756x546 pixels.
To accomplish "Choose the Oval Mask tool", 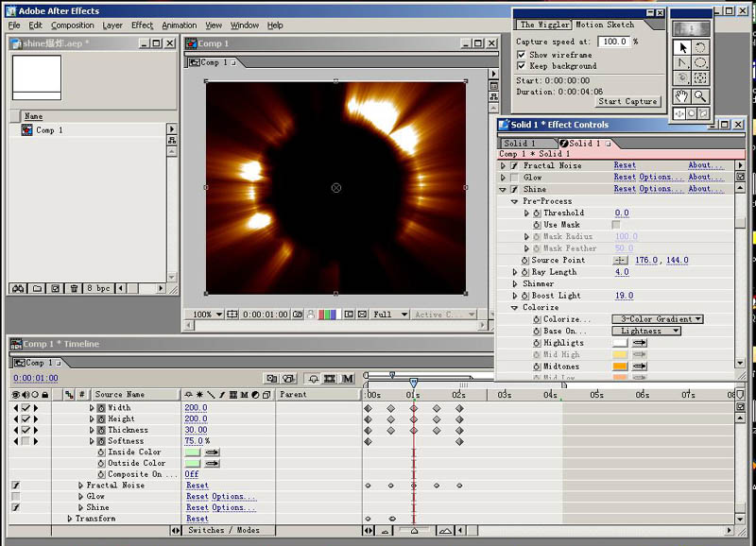I will 700,63.
